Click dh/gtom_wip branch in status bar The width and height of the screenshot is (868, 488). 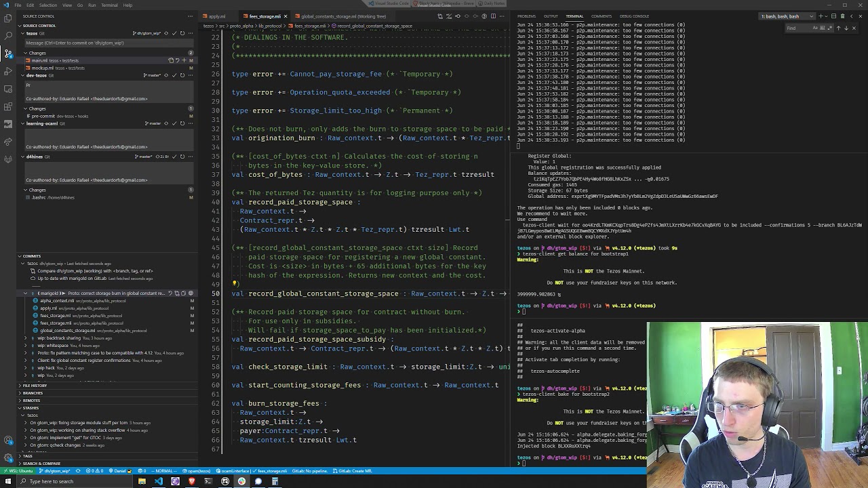[x=56, y=471]
